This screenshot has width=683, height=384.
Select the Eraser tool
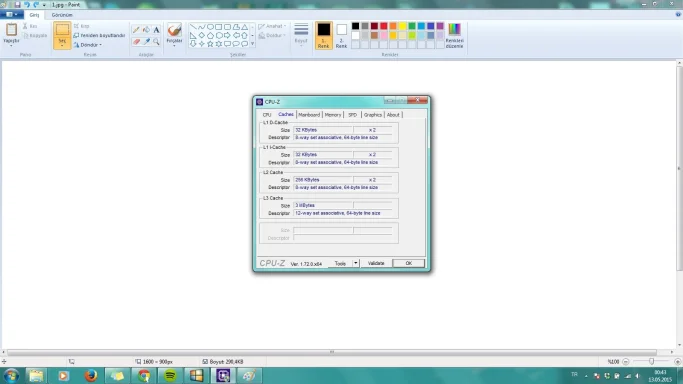(136, 41)
